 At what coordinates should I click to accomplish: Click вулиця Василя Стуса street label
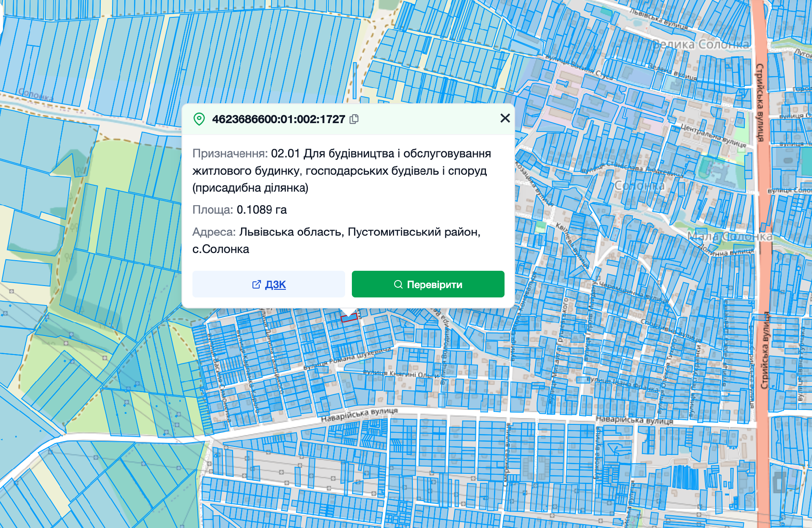pyautogui.click(x=579, y=68)
